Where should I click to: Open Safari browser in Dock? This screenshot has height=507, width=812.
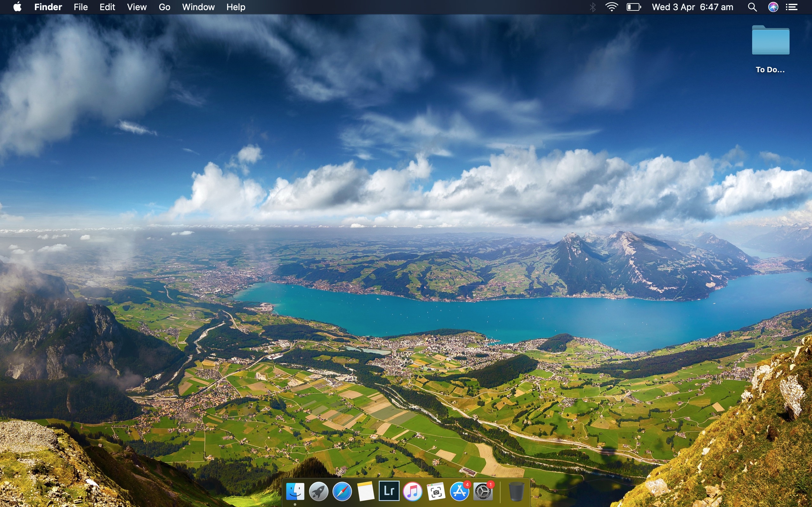(342, 491)
